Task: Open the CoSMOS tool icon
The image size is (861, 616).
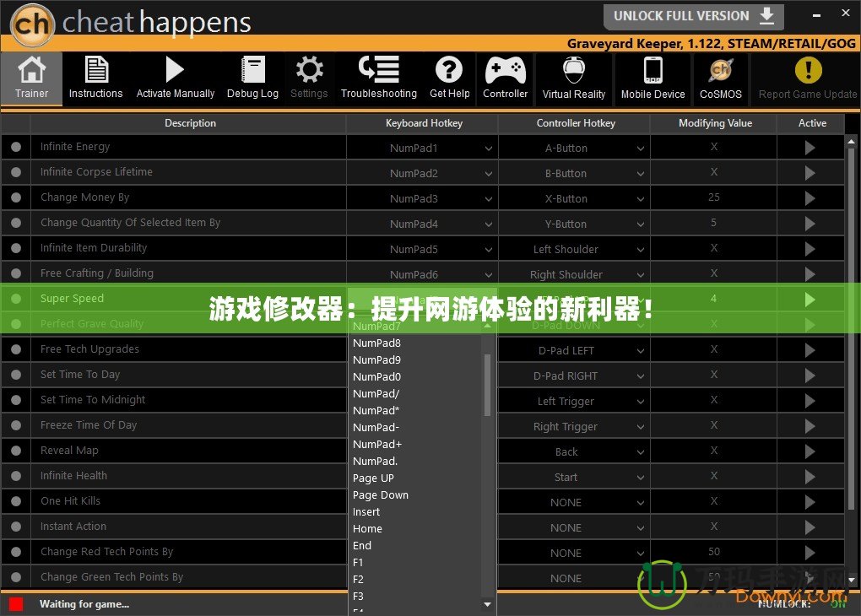Action: (720, 70)
